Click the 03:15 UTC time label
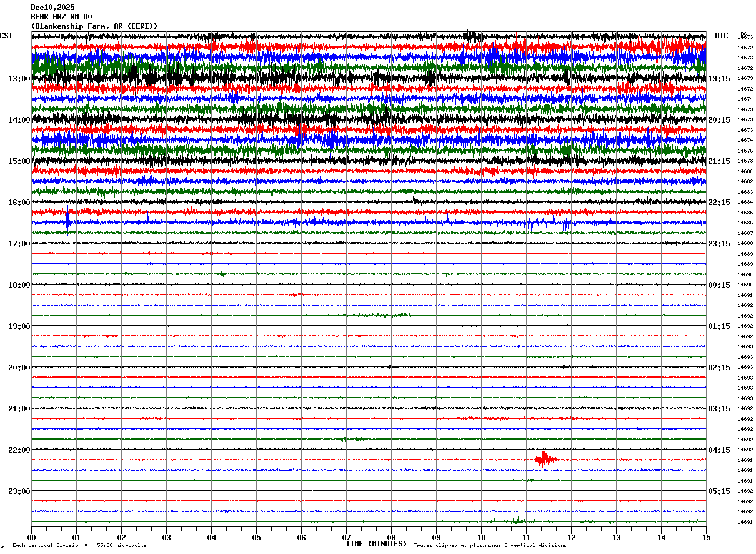756x554 pixels. tap(719, 409)
